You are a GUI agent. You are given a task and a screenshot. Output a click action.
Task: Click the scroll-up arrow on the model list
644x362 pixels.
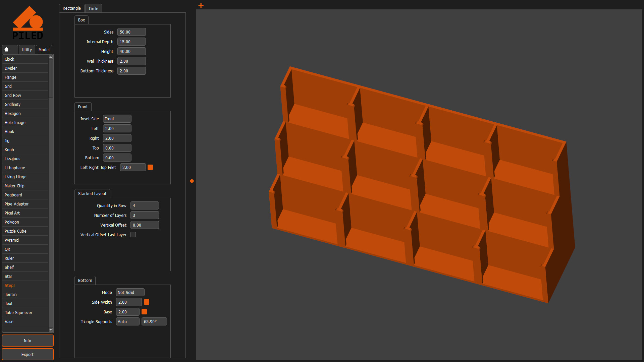(51, 57)
